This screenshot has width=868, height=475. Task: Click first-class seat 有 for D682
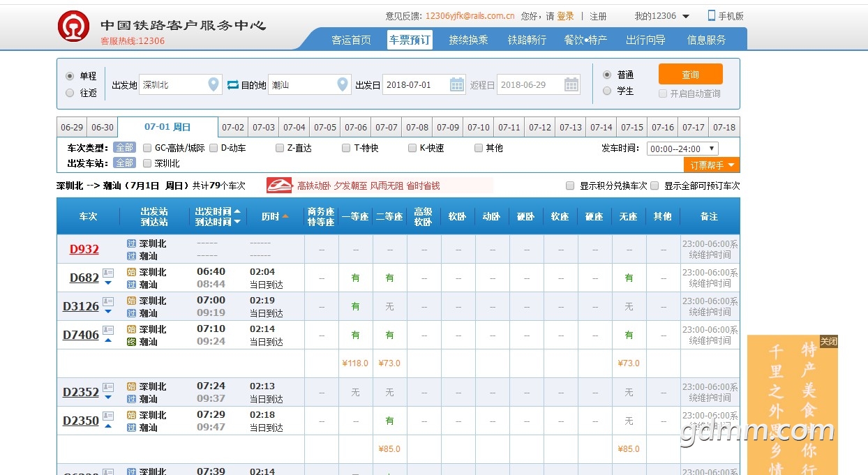(x=355, y=278)
